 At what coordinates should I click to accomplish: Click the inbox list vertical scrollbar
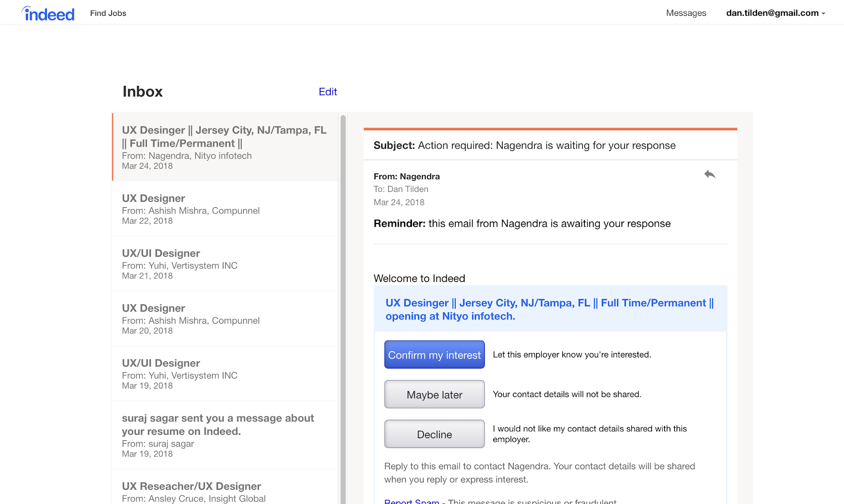pyautogui.click(x=343, y=306)
